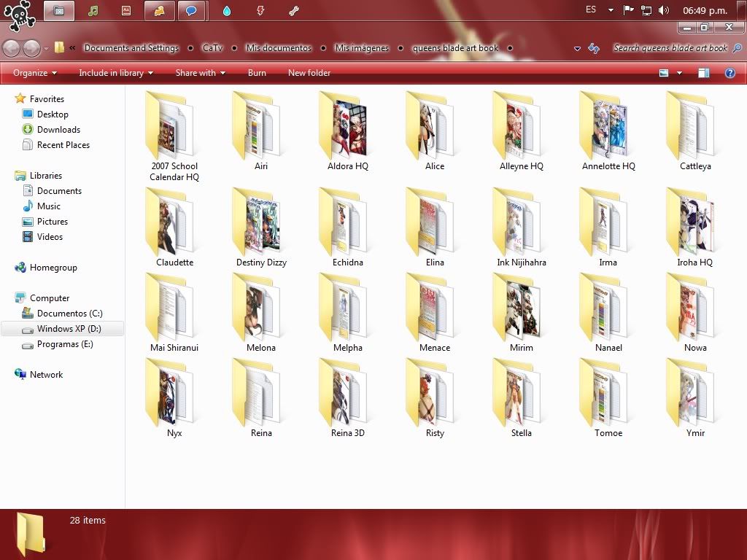Open the Share with dropdown
The height and width of the screenshot is (560, 747).
point(200,73)
